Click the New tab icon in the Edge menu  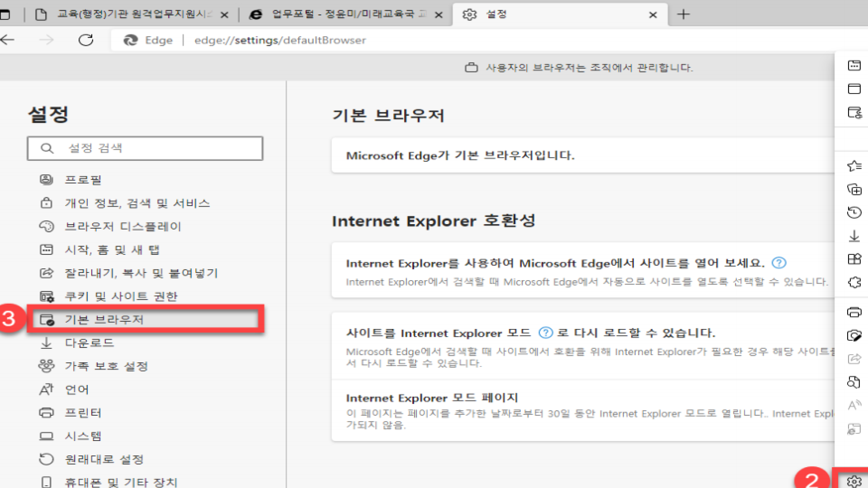point(854,66)
